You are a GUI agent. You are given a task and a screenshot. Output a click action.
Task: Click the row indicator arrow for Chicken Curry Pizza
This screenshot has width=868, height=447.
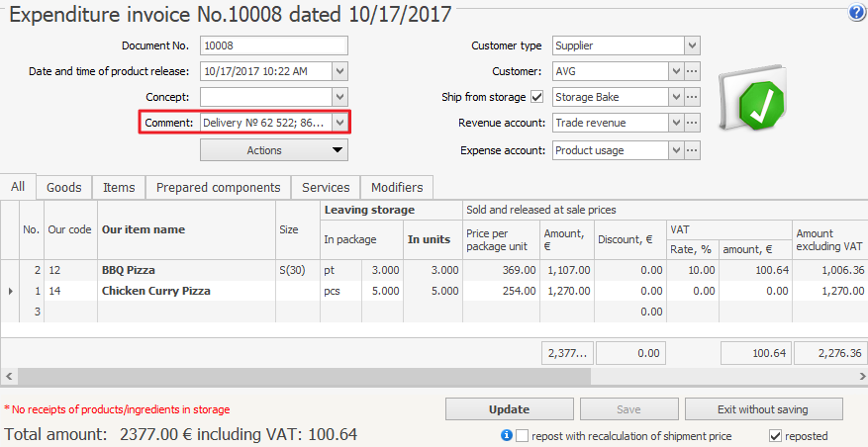[x=10, y=292]
